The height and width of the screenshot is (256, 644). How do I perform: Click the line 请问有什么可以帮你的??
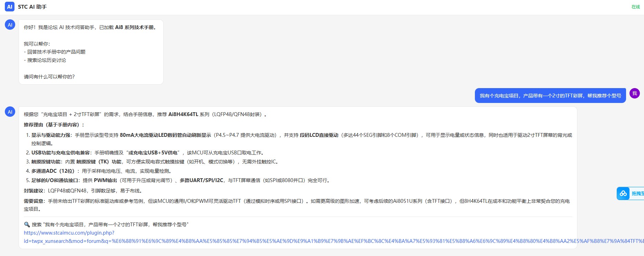click(x=49, y=77)
